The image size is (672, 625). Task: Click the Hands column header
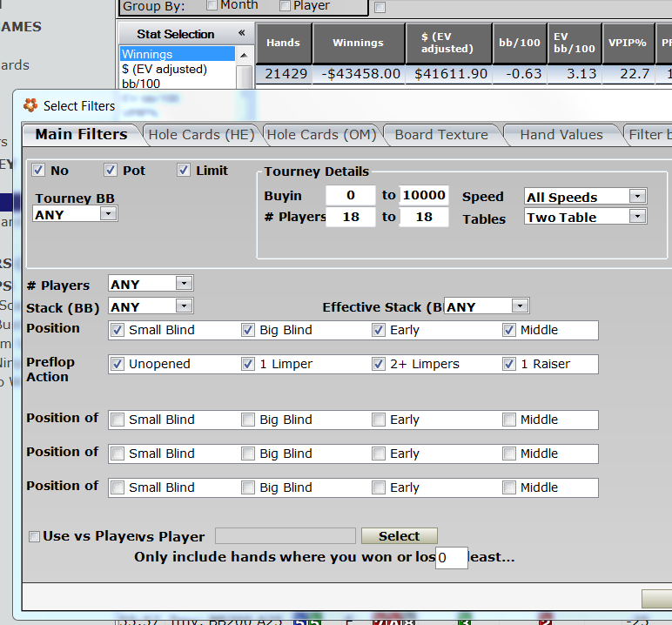tap(283, 43)
